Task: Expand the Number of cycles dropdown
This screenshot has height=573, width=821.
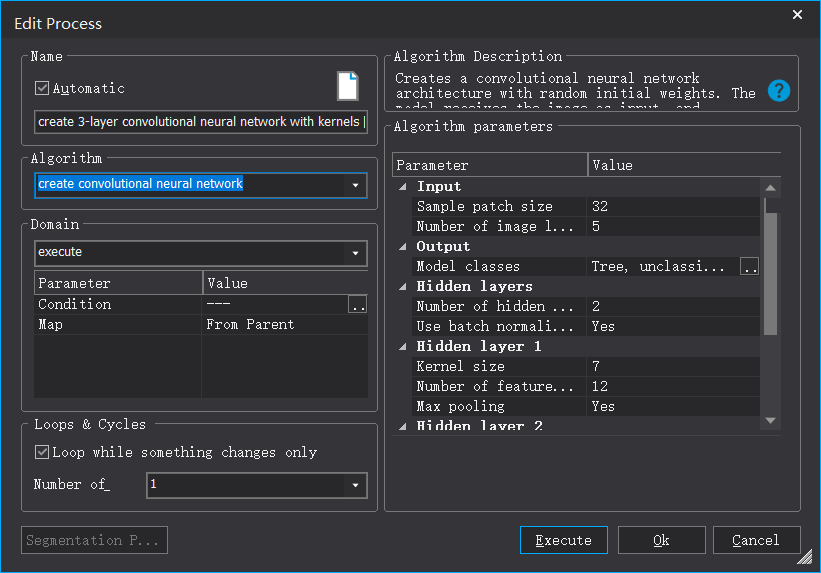Action: pyautogui.click(x=356, y=486)
